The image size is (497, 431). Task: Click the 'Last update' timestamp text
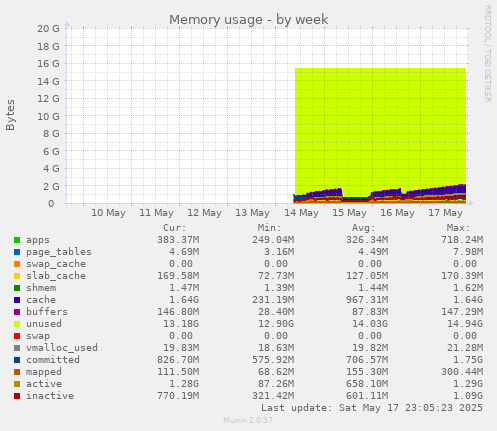coord(372,408)
